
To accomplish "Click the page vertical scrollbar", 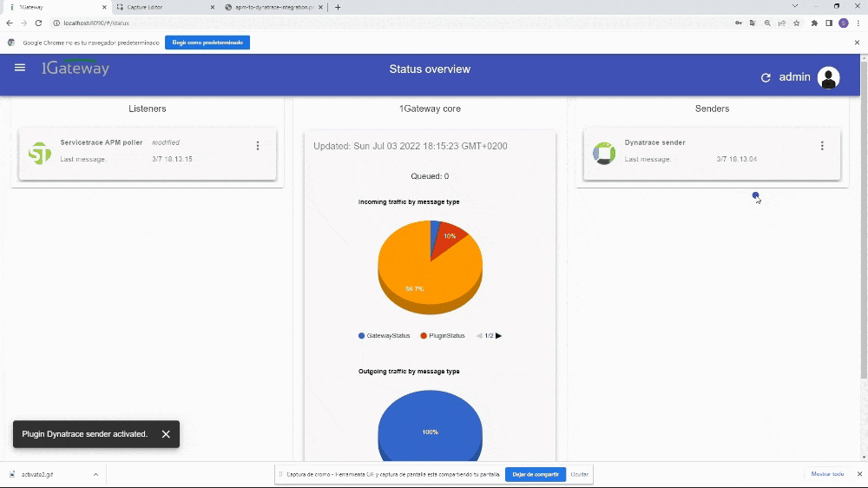I will point(865,221).
